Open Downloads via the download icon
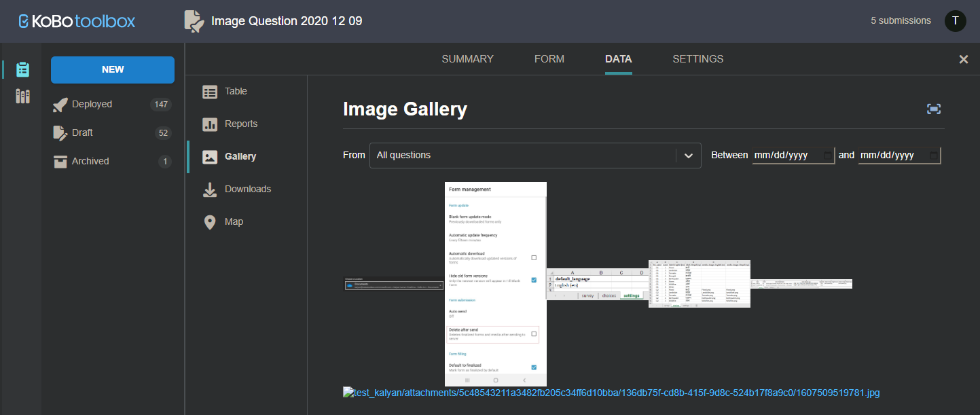980x415 pixels. click(x=211, y=189)
